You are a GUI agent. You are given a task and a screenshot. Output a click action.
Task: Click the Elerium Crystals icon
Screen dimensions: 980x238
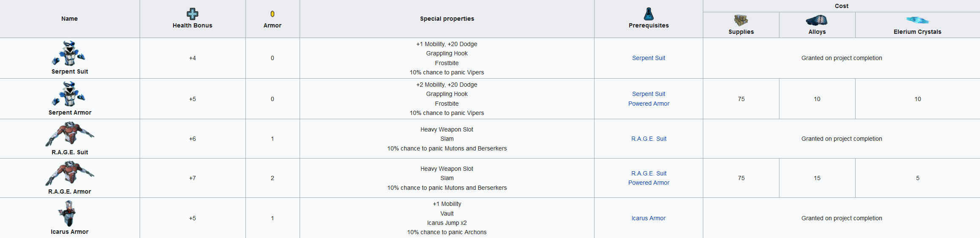917,20
